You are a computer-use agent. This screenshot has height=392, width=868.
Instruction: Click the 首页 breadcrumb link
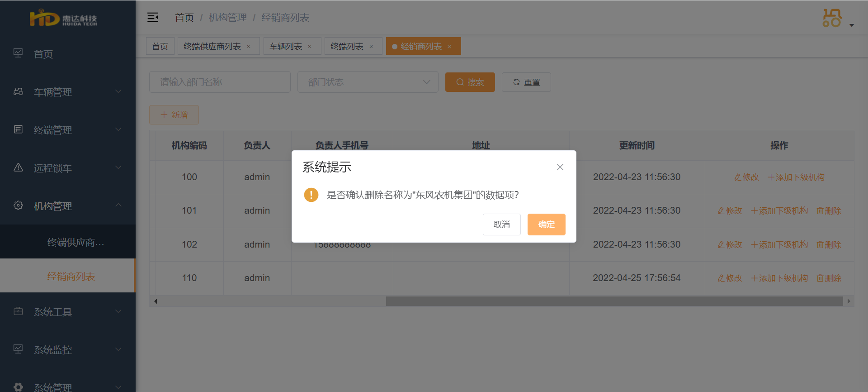click(x=184, y=18)
